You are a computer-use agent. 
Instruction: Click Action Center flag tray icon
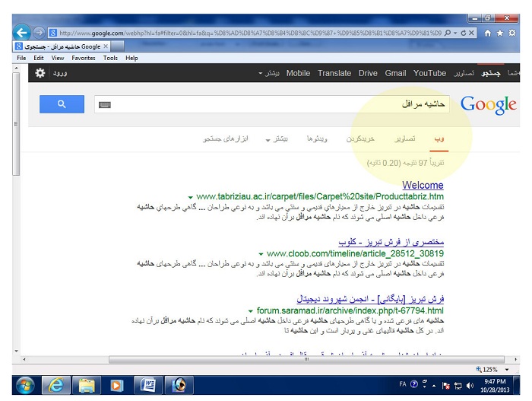click(446, 385)
